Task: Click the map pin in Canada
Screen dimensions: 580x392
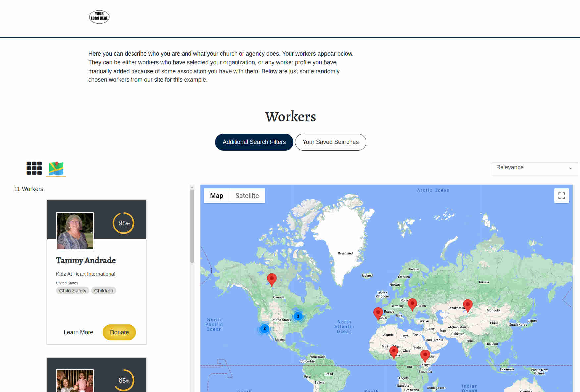Action: [272, 279]
